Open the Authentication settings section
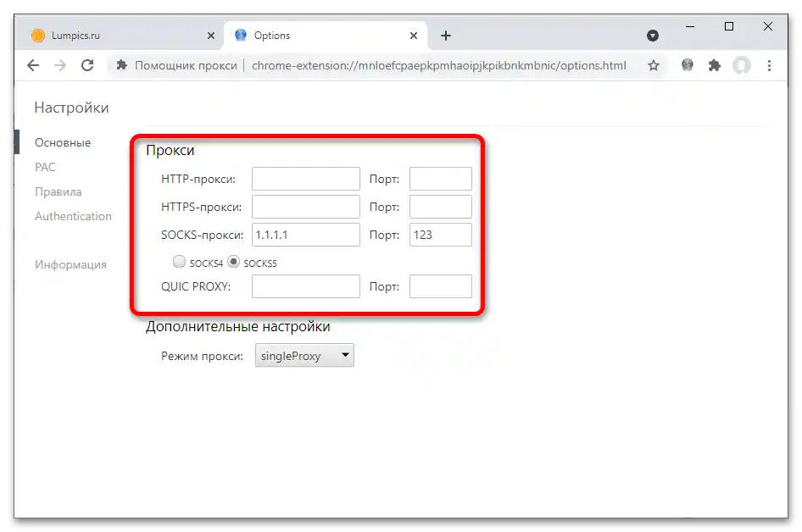 (x=73, y=216)
